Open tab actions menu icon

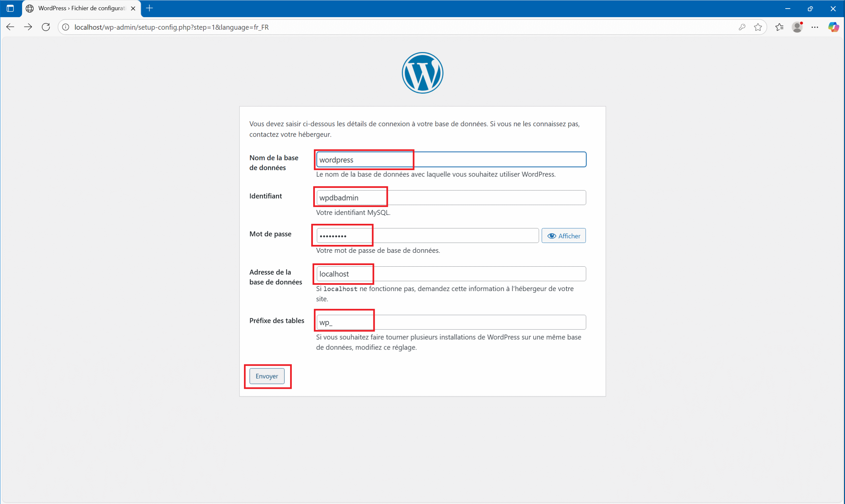10,9
